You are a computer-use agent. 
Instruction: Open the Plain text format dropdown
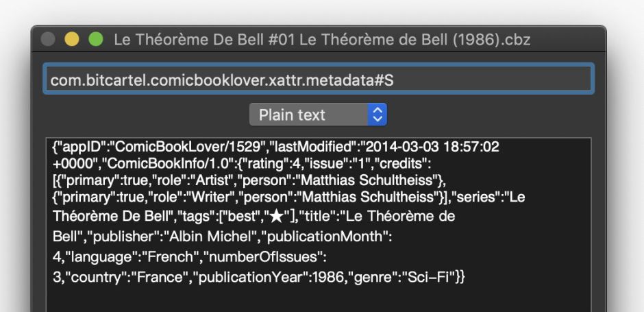click(318, 115)
